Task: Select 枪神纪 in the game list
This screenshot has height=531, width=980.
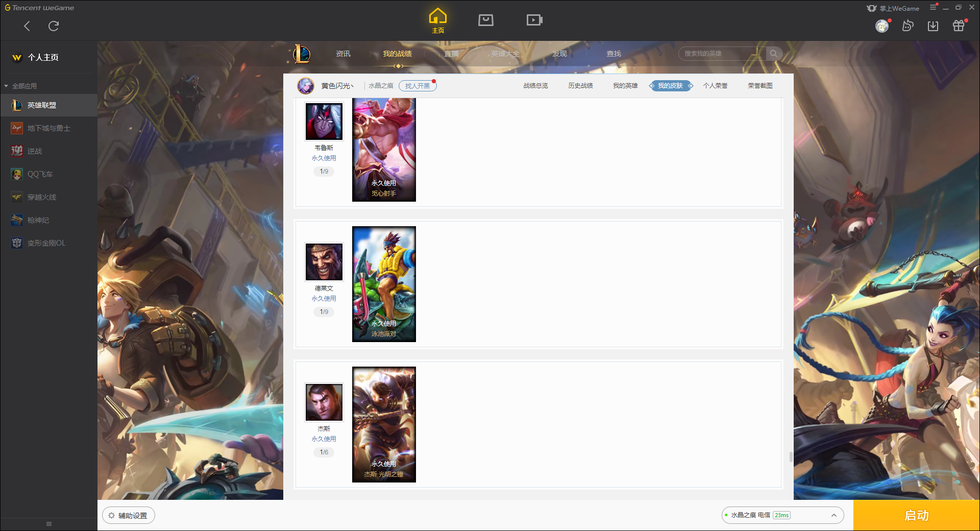Action: point(48,220)
